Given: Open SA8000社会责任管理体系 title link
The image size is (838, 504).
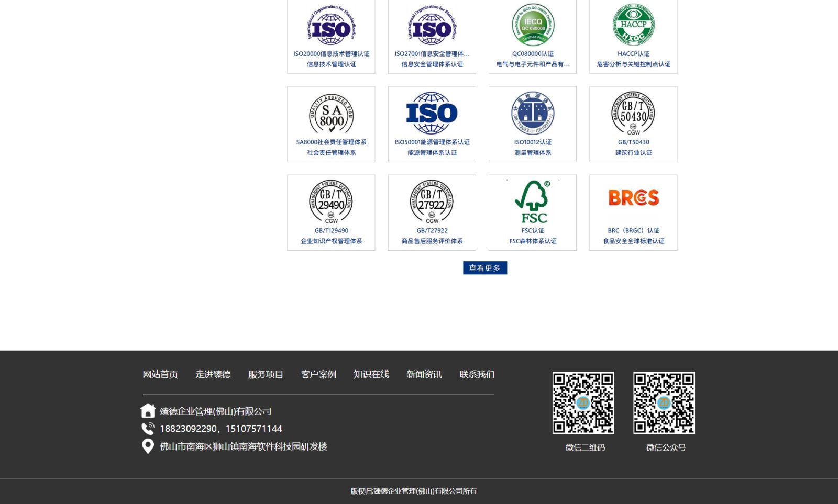Looking at the screenshot, I should pos(331,142).
